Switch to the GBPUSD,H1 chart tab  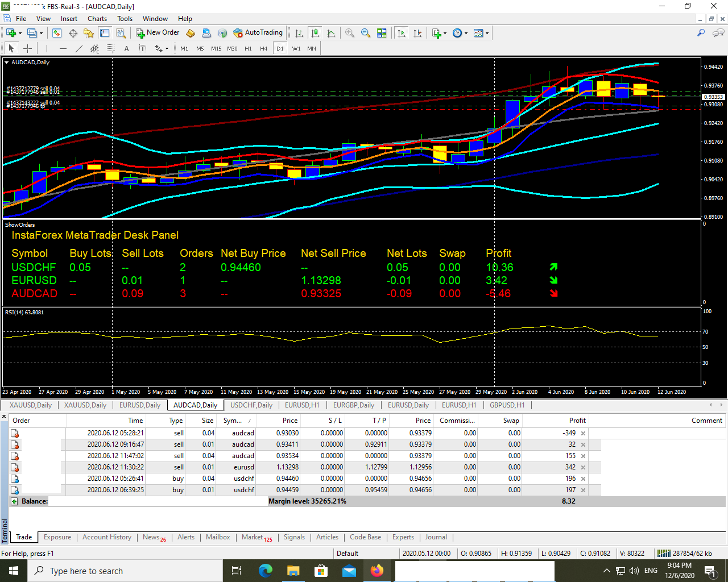pyautogui.click(x=507, y=405)
